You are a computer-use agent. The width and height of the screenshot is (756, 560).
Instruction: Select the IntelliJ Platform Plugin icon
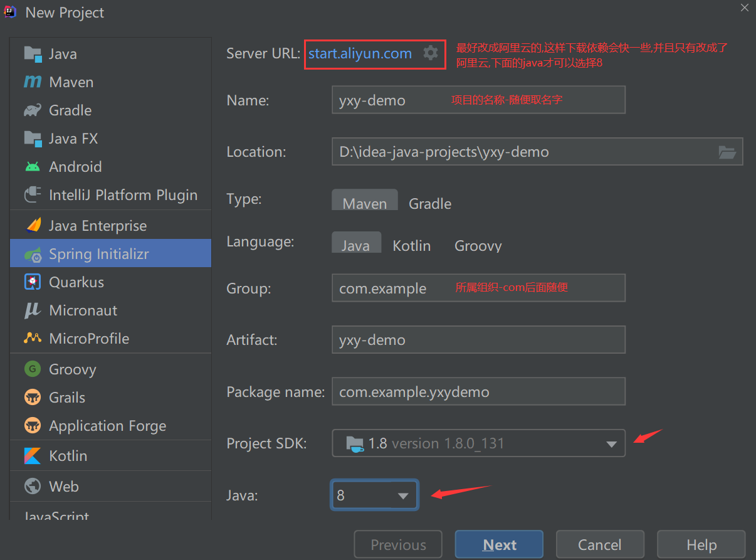(32, 195)
